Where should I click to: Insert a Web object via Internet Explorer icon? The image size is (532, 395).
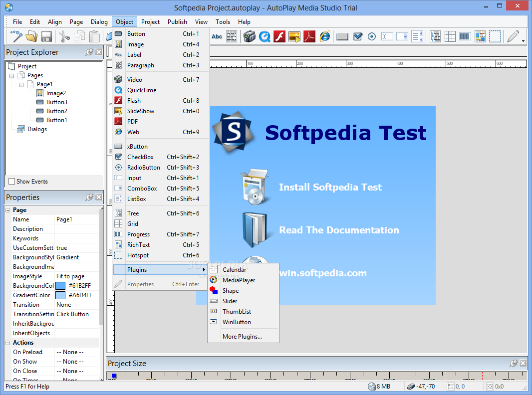coord(325,36)
